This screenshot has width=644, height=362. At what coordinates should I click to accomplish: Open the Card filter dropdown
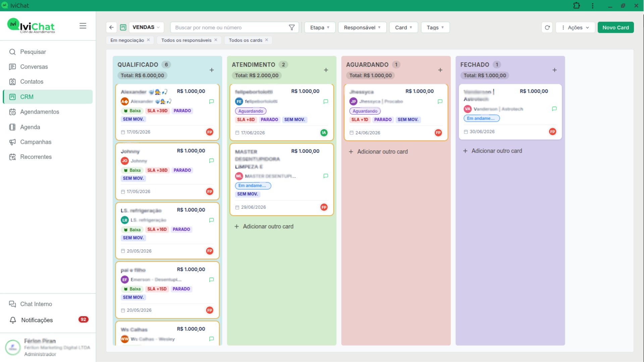pos(404,27)
